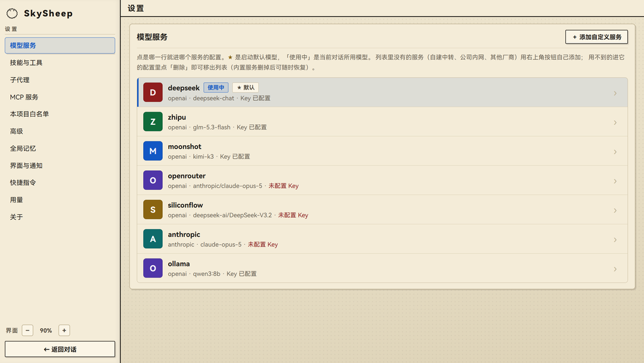Image resolution: width=644 pixels, height=363 pixels.
Task: Open the siliconflow brown S avatar
Action: point(153,210)
